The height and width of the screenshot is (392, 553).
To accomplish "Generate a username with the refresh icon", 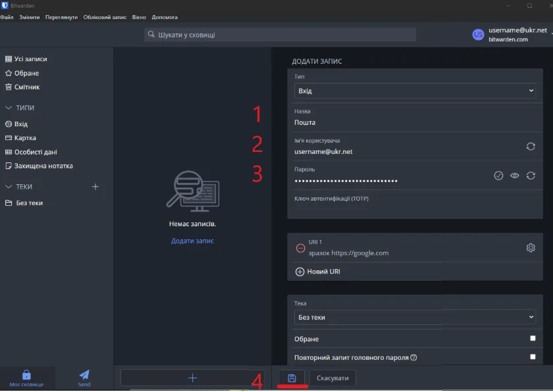I will 531,147.
